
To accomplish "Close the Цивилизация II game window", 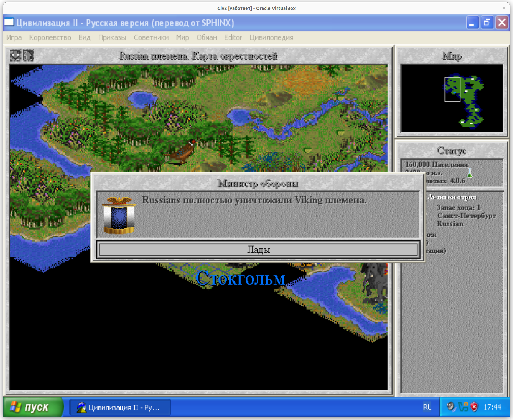I will [x=502, y=23].
